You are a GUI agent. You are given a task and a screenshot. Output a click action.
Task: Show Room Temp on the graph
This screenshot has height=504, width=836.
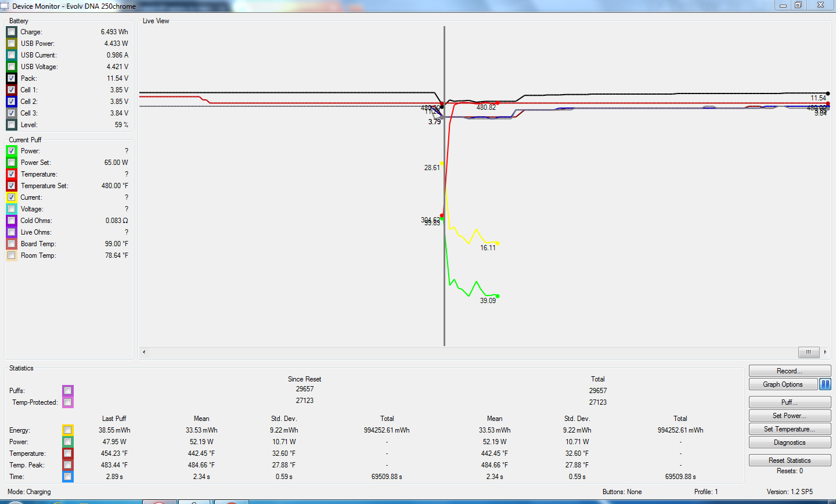pyautogui.click(x=12, y=255)
